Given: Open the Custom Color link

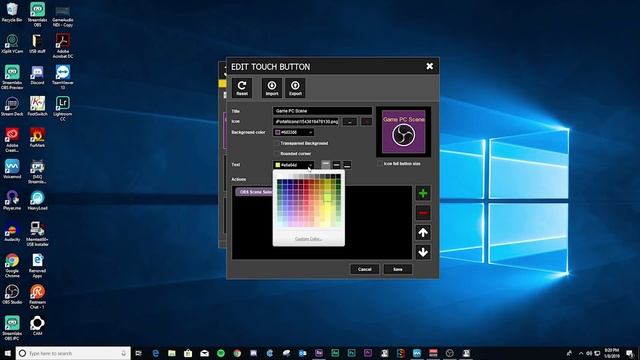Looking at the screenshot, I should (308, 239).
